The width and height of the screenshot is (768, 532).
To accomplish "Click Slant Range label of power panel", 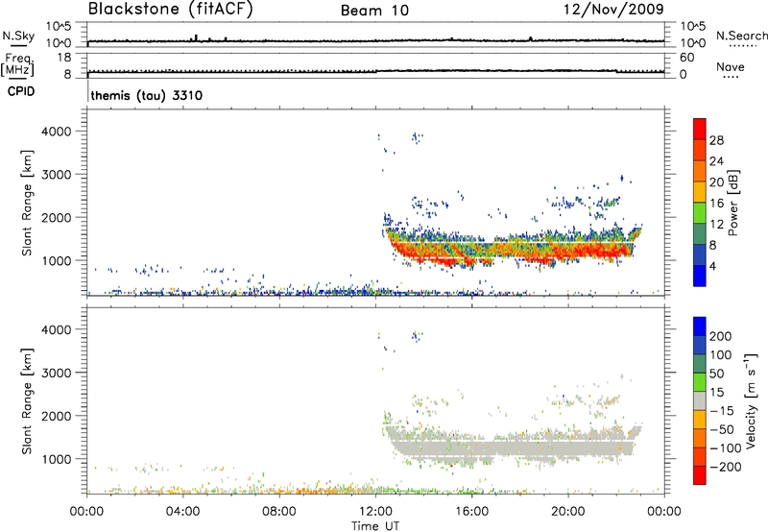I will 27,203.
